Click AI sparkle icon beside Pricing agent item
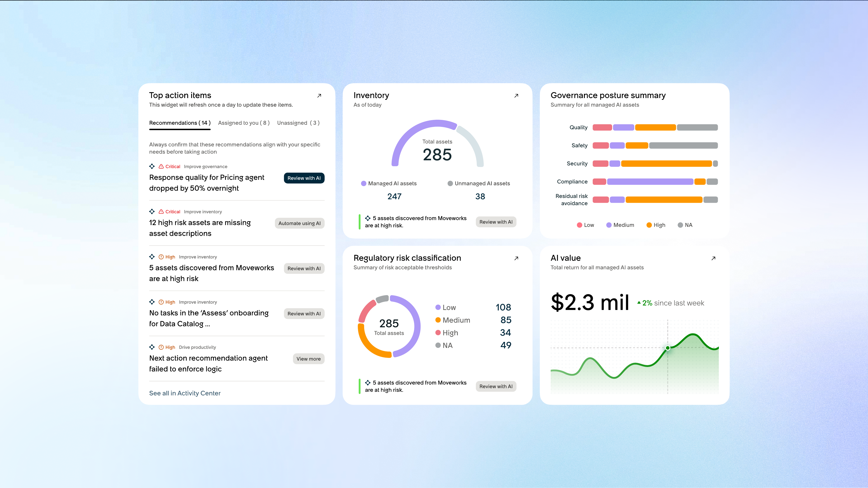 point(152,166)
